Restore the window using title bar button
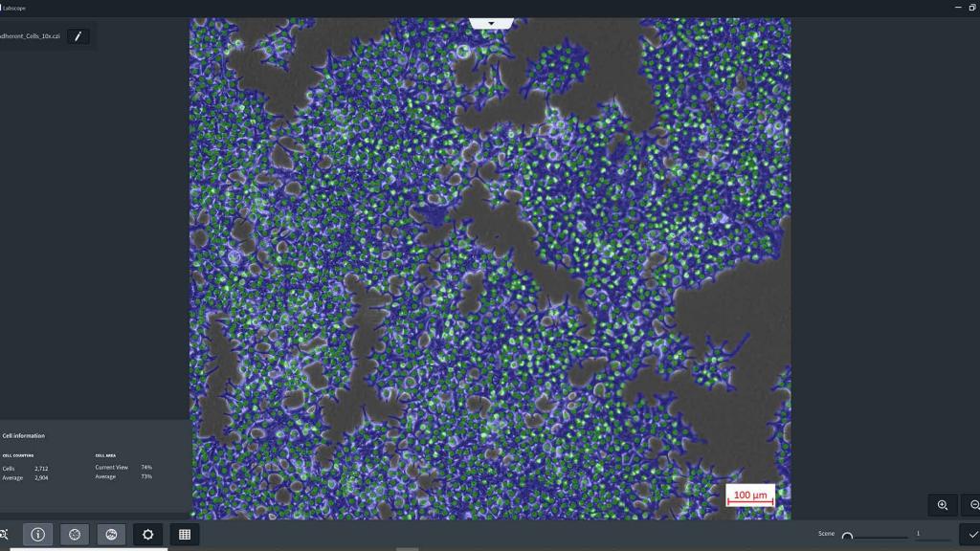 point(972,8)
